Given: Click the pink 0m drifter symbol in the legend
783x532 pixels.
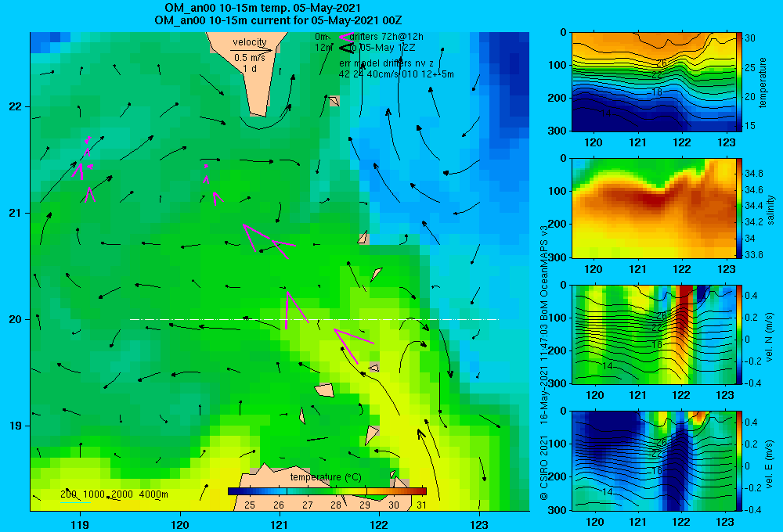Looking at the screenshot, I should point(345,37).
